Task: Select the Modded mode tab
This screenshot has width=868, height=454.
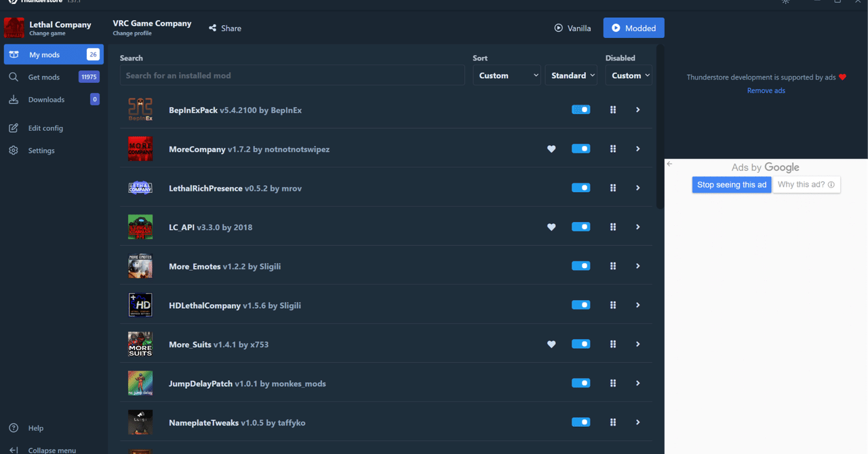Action: tap(633, 28)
